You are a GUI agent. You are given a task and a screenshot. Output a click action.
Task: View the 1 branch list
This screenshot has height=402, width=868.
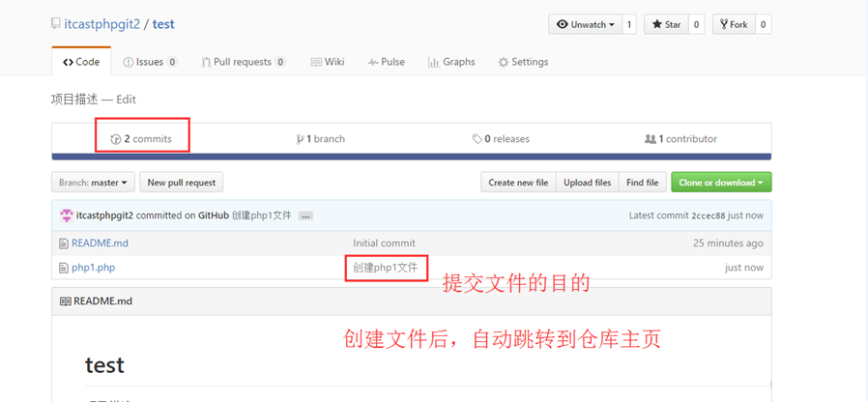click(321, 139)
